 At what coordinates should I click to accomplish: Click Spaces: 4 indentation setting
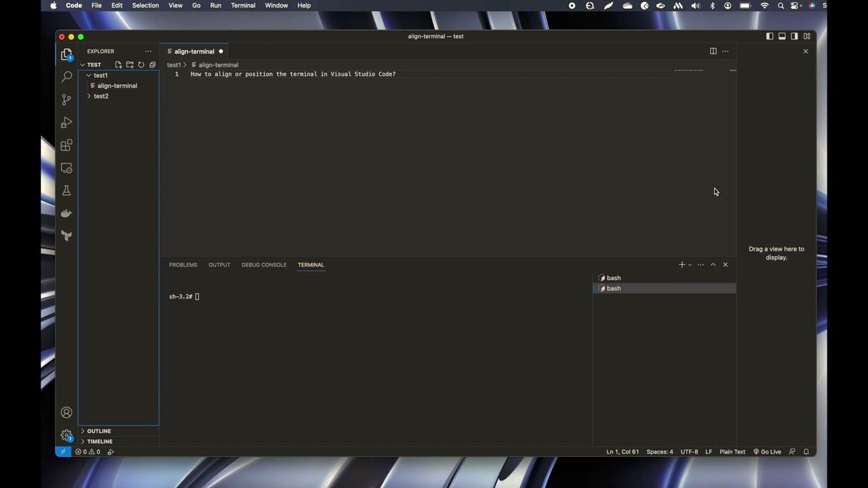point(660,451)
